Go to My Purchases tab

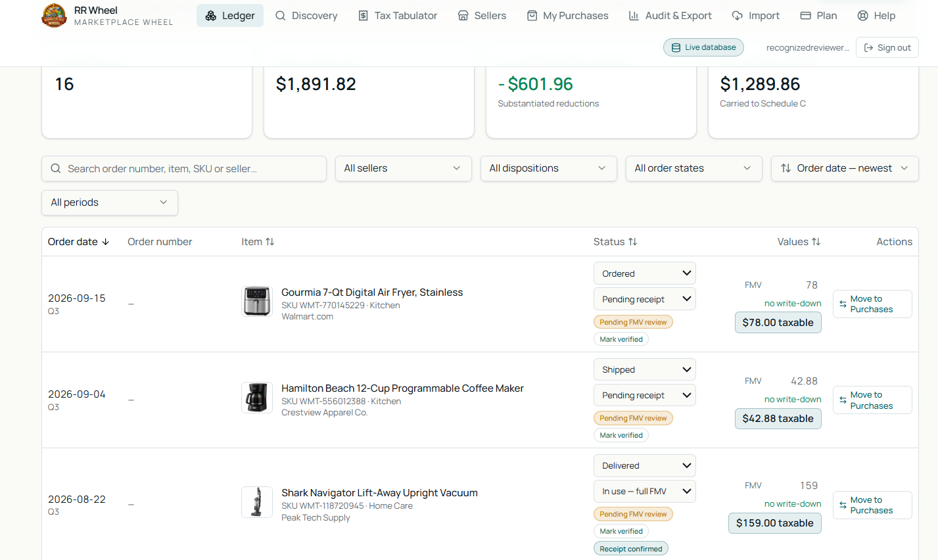pos(568,16)
